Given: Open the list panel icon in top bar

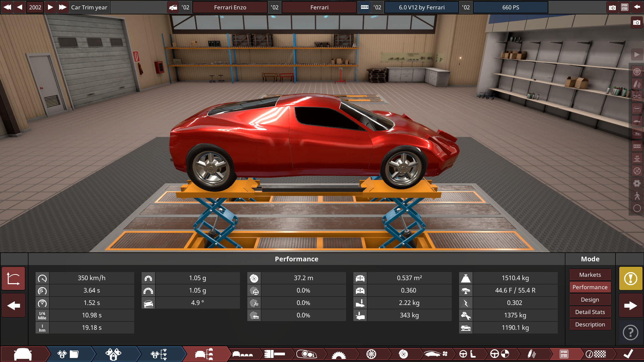Looking at the screenshot, I should point(625,7).
